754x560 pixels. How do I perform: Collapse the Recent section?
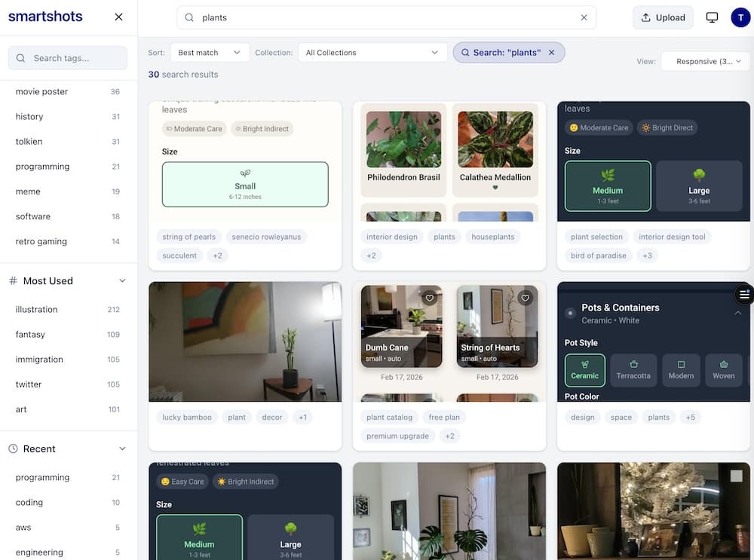pos(123,448)
